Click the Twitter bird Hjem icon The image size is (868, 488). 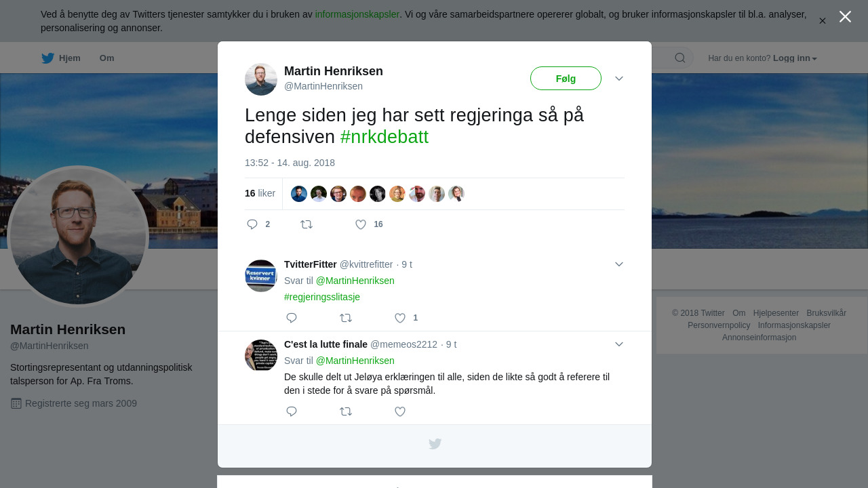pyautogui.click(x=47, y=58)
